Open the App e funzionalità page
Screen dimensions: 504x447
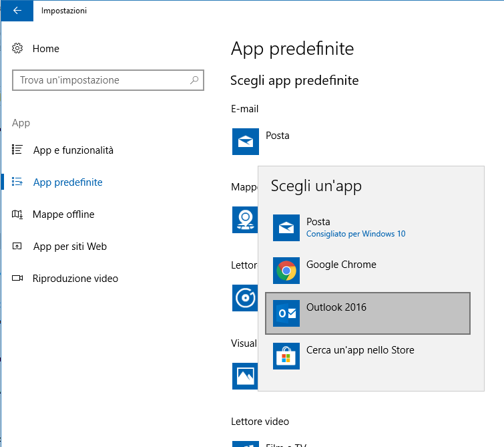pyautogui.click(x=73, y=150)
